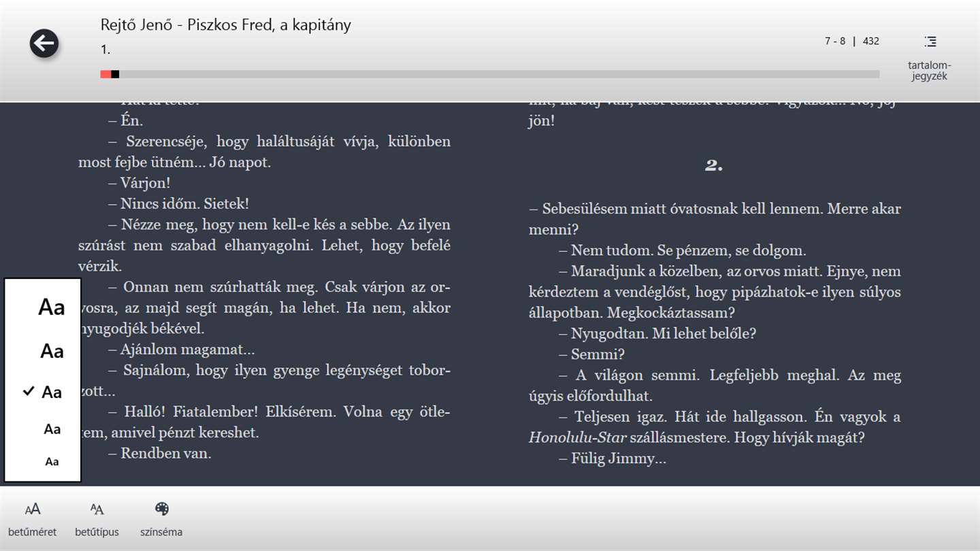Click the page indicator '7 - 8 | 432'

852,41
